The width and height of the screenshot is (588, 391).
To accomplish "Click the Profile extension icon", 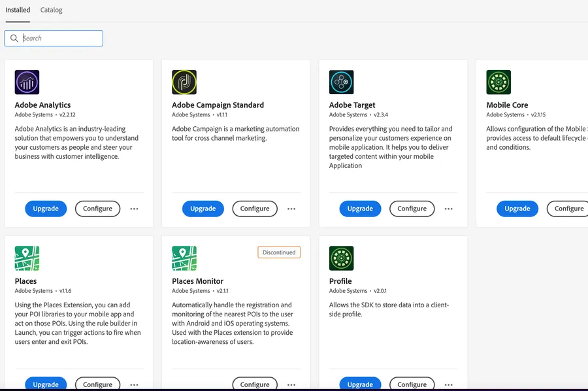I will tap(341, 258).
